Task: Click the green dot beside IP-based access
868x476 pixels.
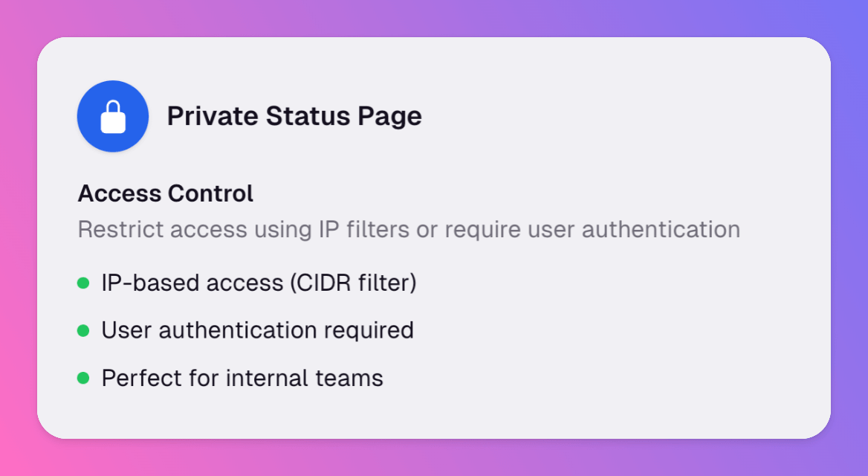Action: point(83,283)
